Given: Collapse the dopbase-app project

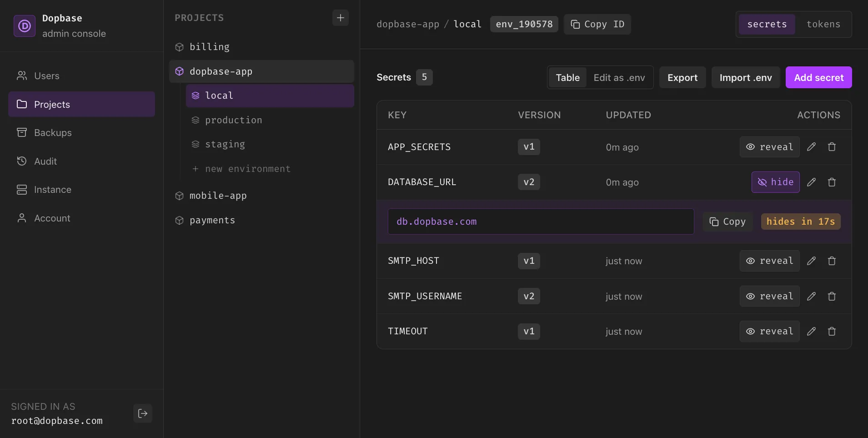Looking at the screenshot, I should click(261, 71).
